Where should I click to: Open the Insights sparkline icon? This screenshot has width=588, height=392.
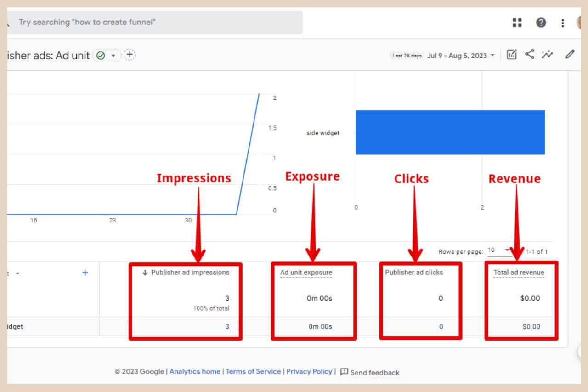(547, 55)
